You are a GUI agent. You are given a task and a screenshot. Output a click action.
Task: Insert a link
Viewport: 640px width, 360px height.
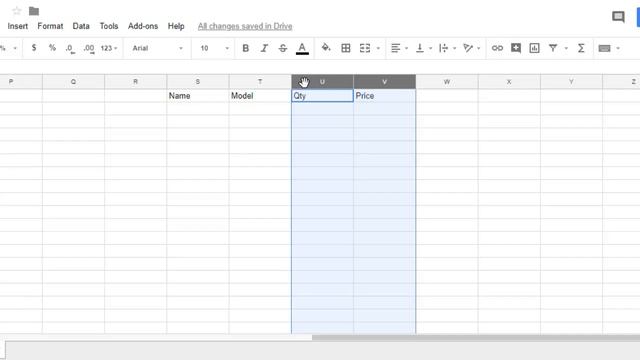(x=497, y=48)
